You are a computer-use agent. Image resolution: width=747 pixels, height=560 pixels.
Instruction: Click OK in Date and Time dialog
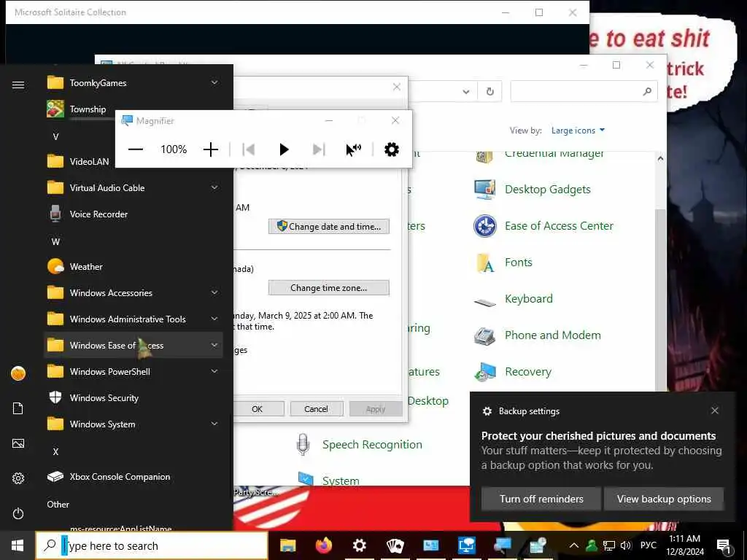pyautogui.click(x=258, y=409)
